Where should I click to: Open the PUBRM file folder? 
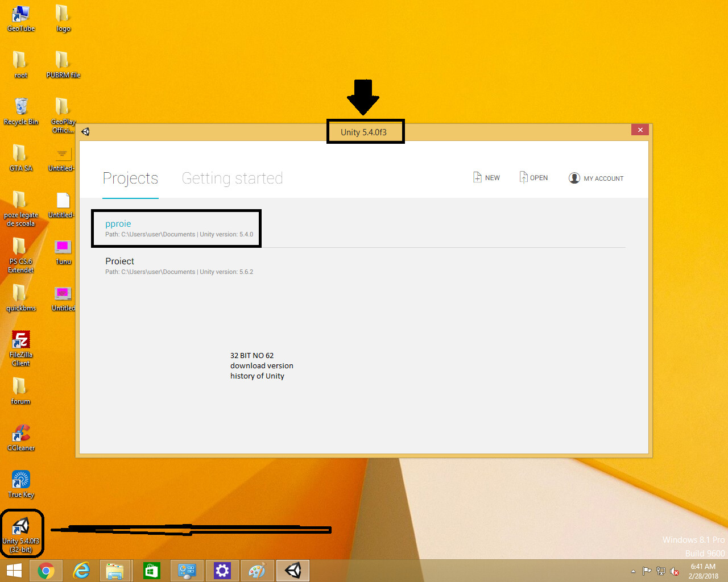tap(63, 64)
